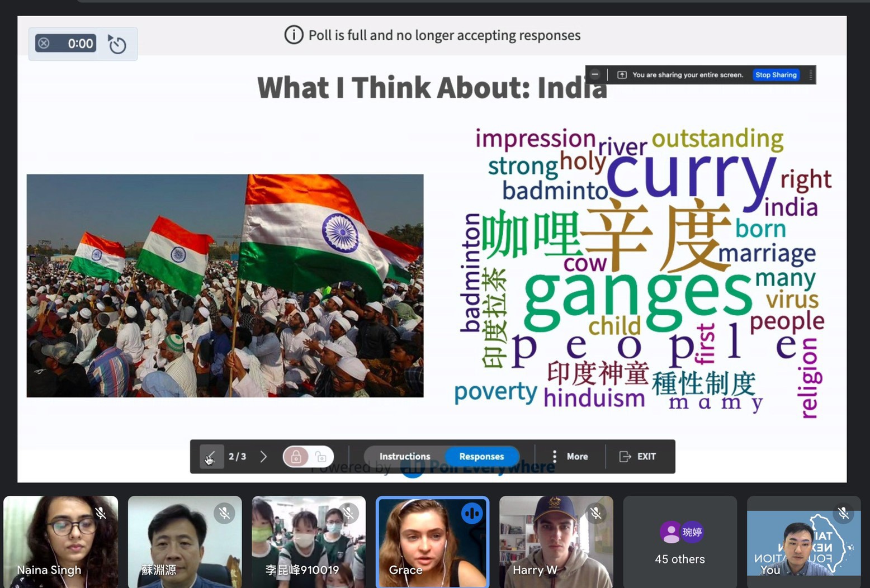Image resolution: width=870 pixels, height=588 pixels.
Task: Minimize the screen sharing notification bar
Action: pyautogui.click(x=595, y=74)
